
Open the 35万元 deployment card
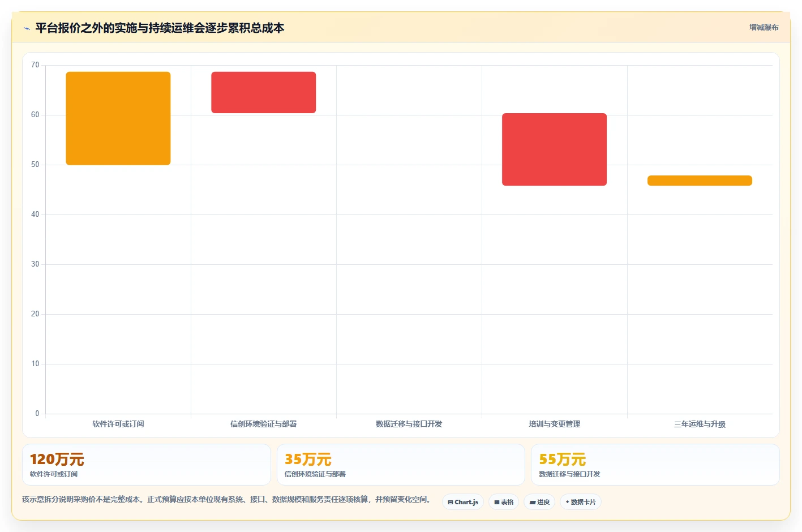pyautogui.click(x=401, y=465)
